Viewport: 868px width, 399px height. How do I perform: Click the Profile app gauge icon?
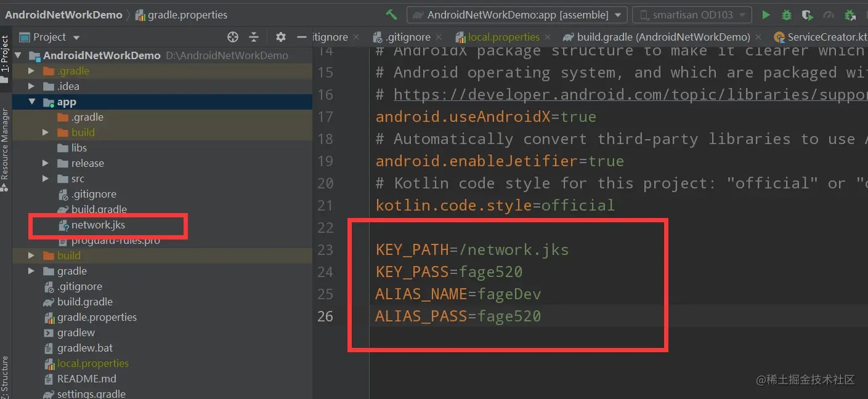(x=827, y=15)
